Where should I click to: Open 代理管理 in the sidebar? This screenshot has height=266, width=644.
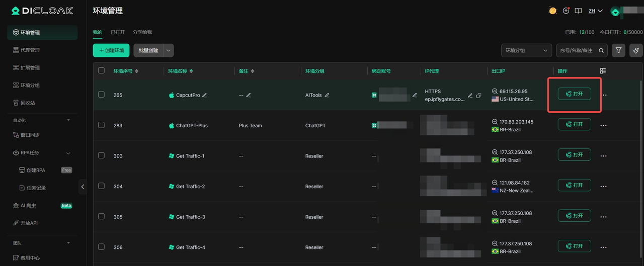(30, 50)
